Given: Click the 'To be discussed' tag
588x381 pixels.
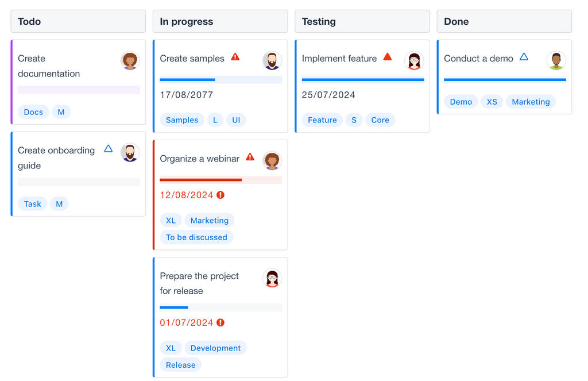Looking at the screenshot, I should pyautogui.click(x=196, y=237).
